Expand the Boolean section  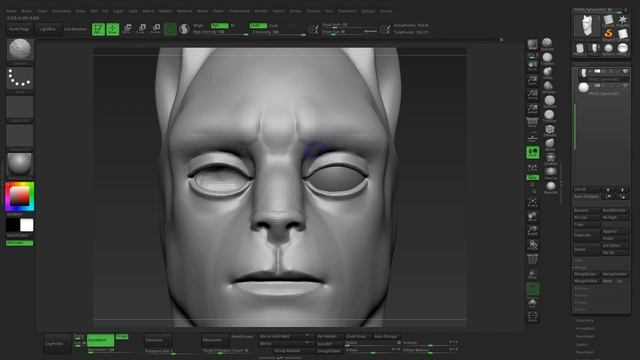581,288
